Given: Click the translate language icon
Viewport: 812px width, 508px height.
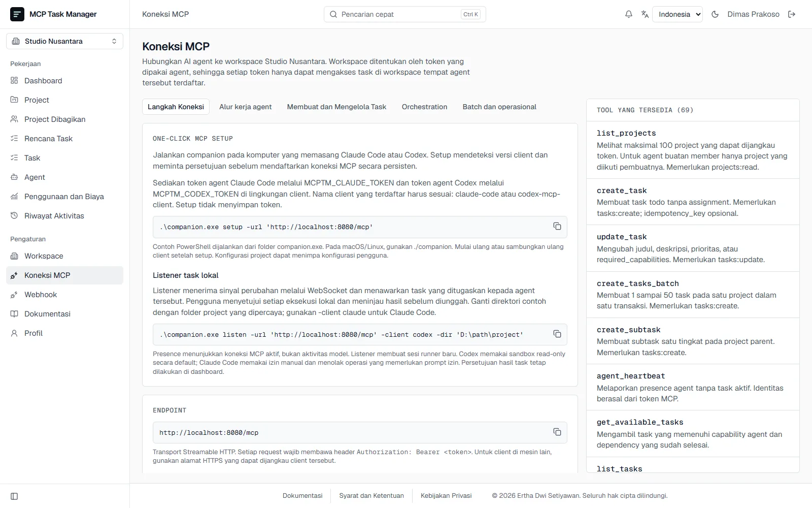Looking at the screenshot, I should pyautogui.click(x=645, y=14).
